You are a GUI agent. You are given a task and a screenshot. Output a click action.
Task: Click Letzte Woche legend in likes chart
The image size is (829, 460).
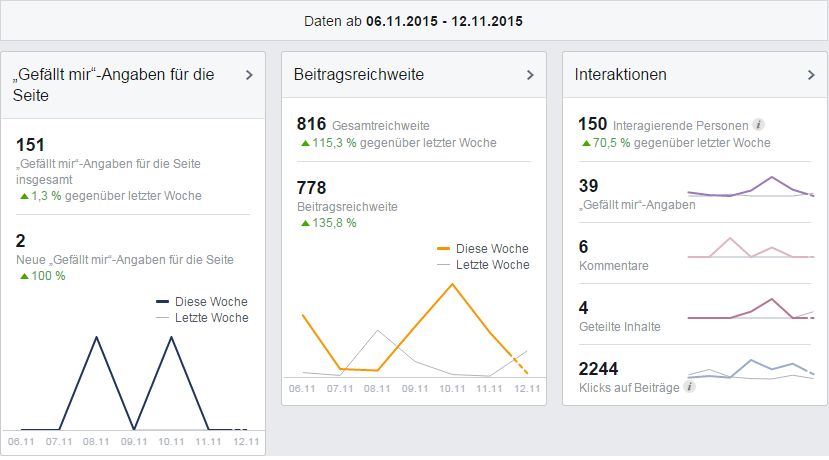pos(211,318)
